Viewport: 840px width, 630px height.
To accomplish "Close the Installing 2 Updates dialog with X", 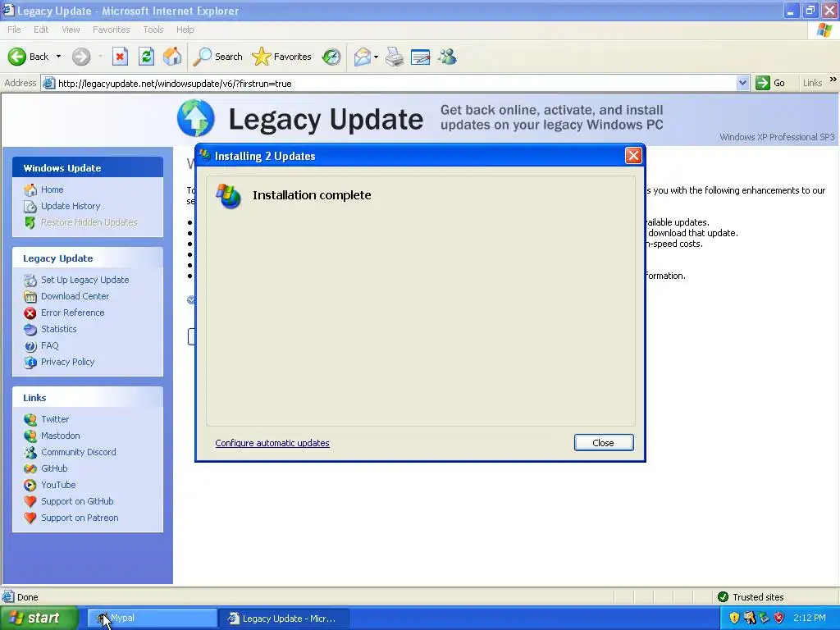I will (x=633, y=155).
